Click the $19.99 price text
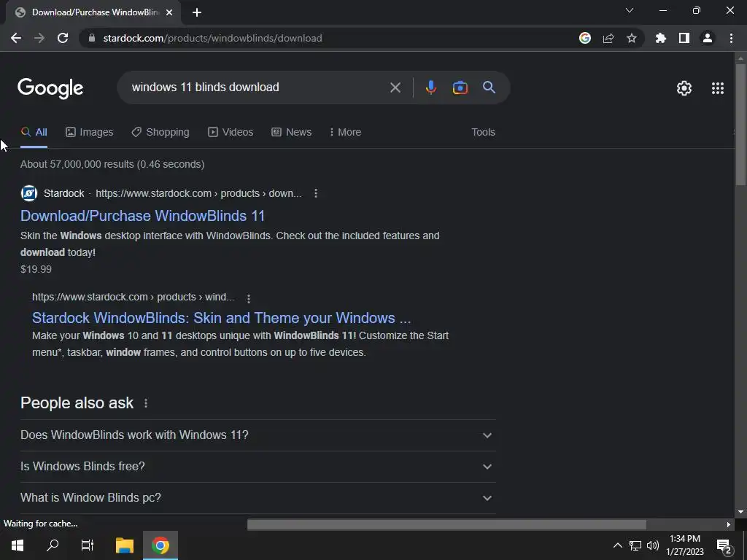The height and width of the screenshot is (560, 747). click(36, 270)
